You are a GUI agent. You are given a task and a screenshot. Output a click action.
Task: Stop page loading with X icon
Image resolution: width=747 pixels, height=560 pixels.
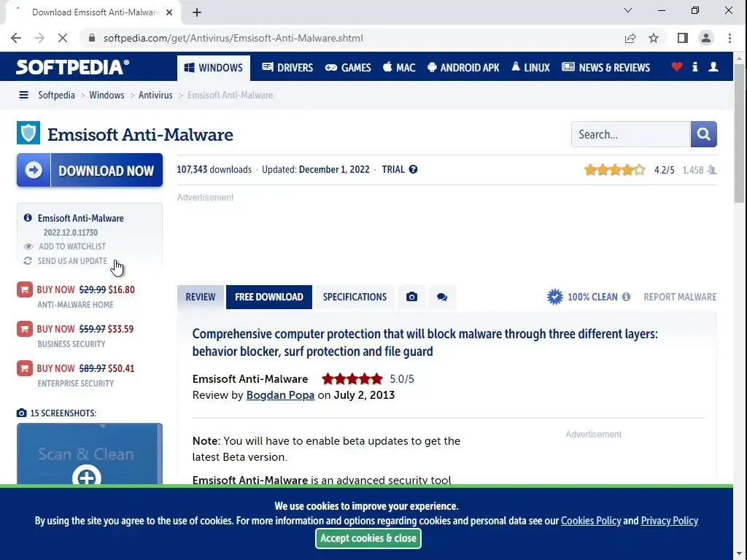[63, 38]
